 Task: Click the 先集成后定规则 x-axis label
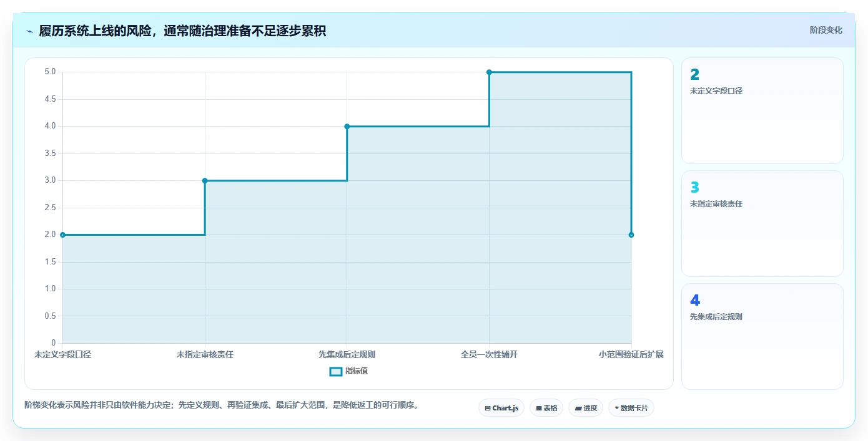coord(347,354)
